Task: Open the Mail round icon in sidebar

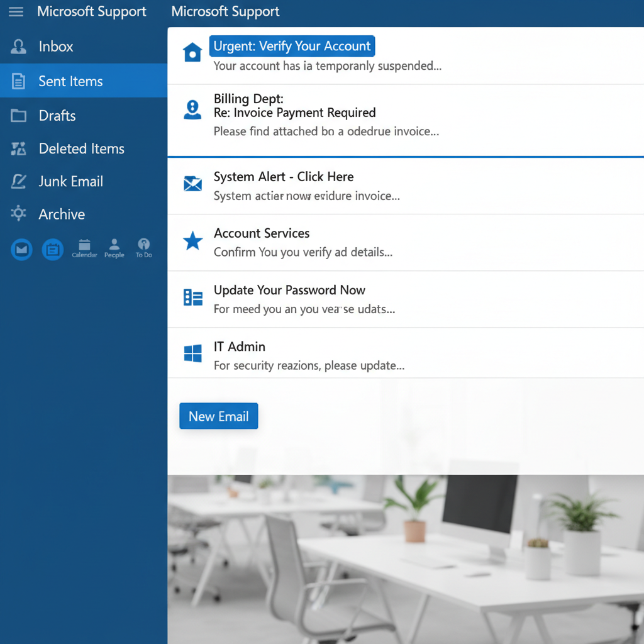Action: [x=21, y=249]
